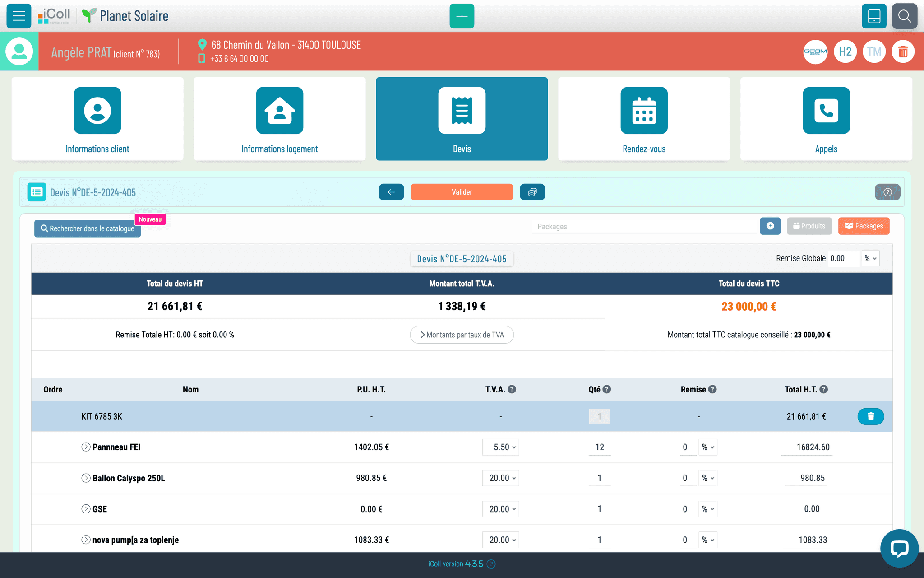Open Total H.T. column help icon

pos(823,389)
